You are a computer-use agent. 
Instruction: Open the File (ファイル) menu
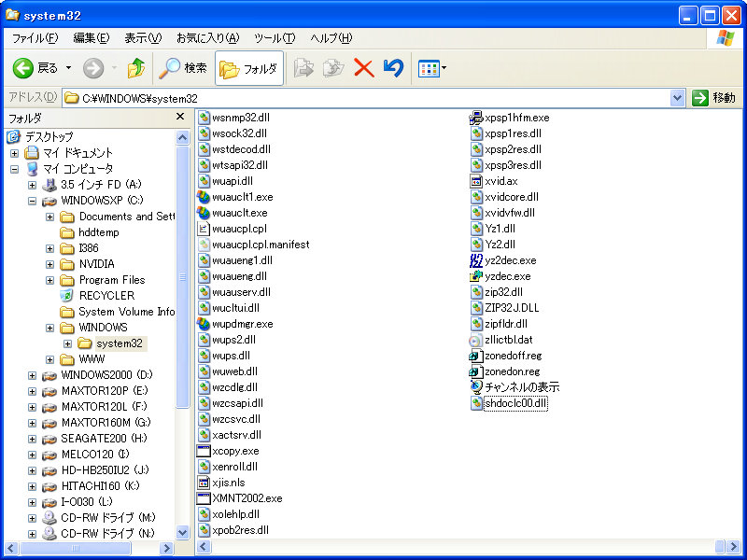[35, 38]
